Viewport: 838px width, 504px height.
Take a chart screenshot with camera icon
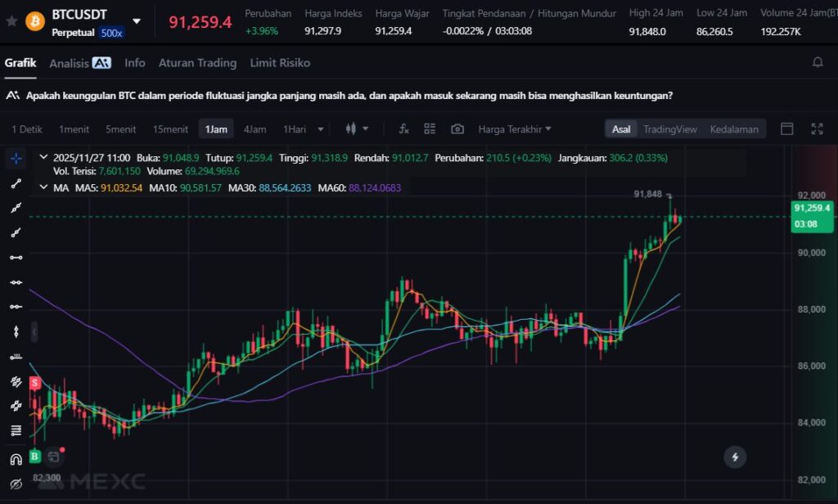(x=457, y=129)
